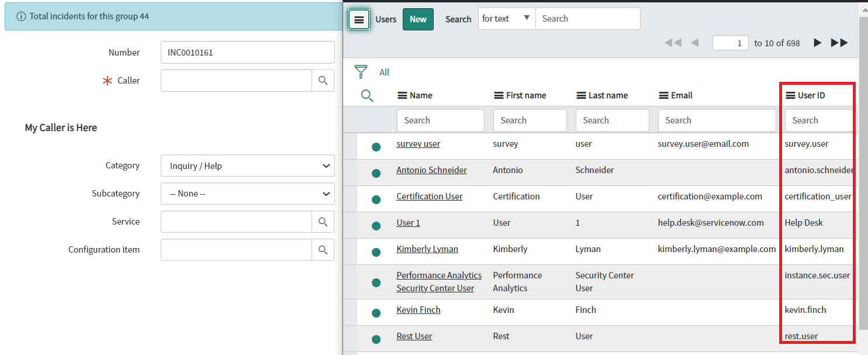This screenshot has width=868, height=355.
Task: Click the Configuration item lookup icon
Action: coord(323,250)
